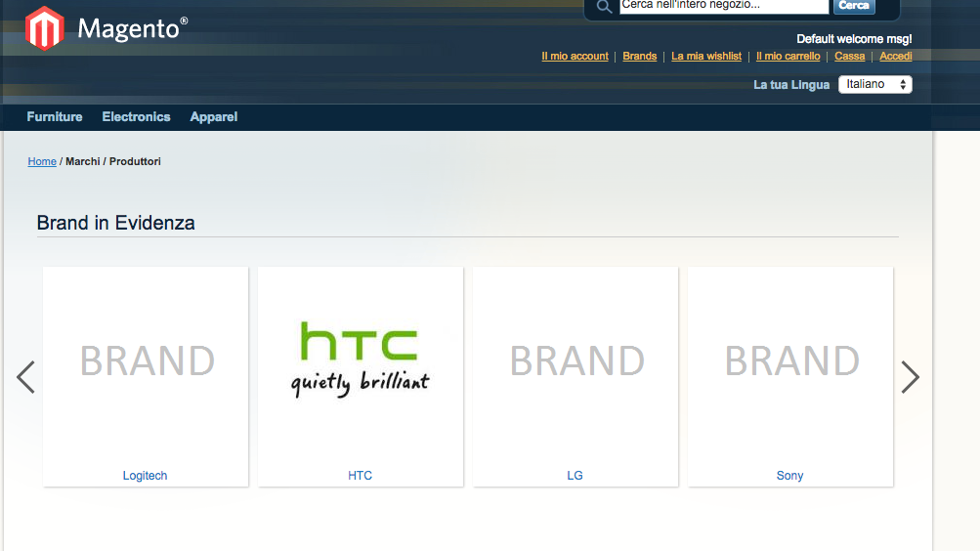Click the Brand in Evidenza heading
This screenshot has height=551, width=980.
115,223
